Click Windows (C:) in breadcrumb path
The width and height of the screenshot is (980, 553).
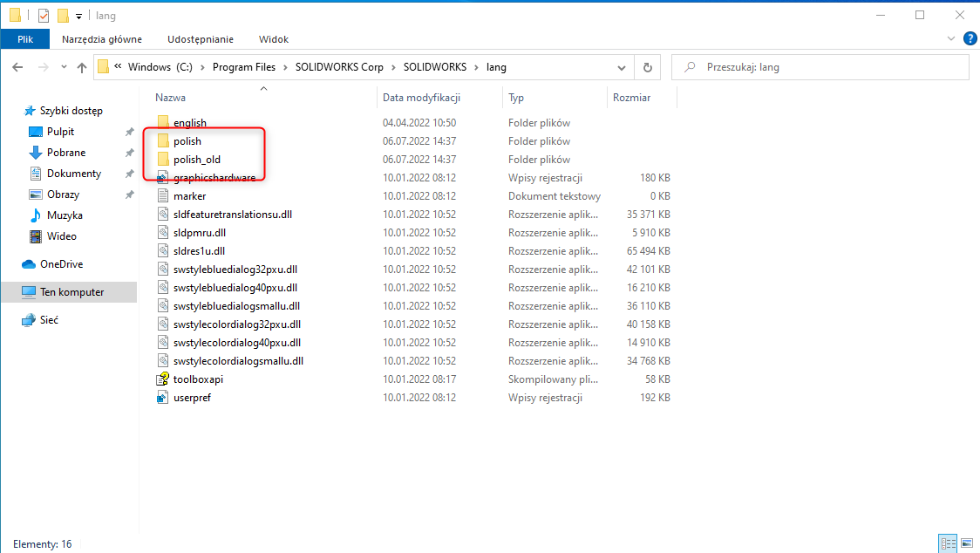point(160,67)
